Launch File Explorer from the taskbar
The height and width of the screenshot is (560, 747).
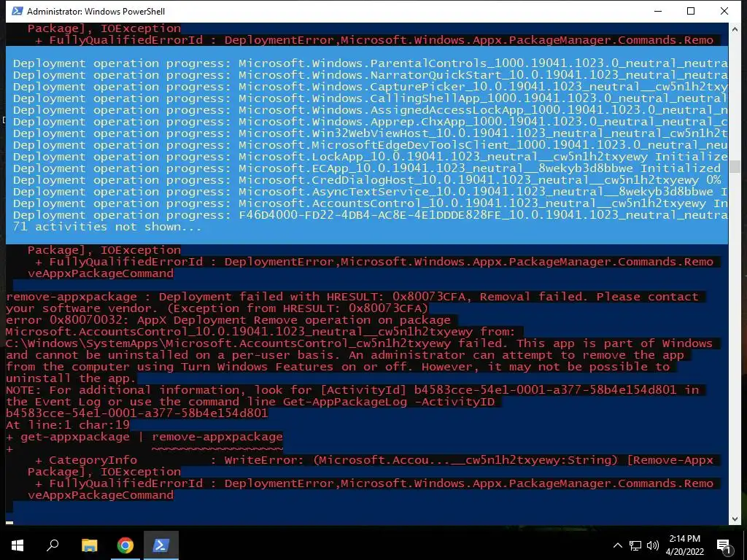(89, 545)
